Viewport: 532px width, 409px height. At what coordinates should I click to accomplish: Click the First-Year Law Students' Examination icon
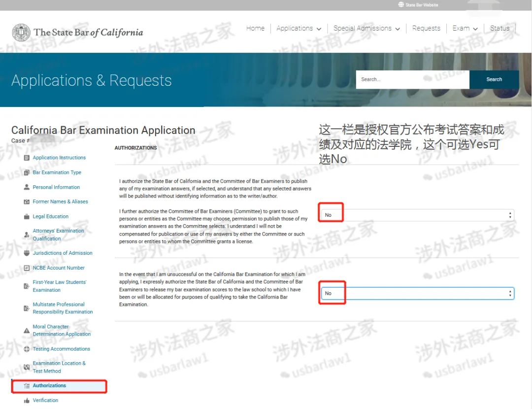click(27, 286)
